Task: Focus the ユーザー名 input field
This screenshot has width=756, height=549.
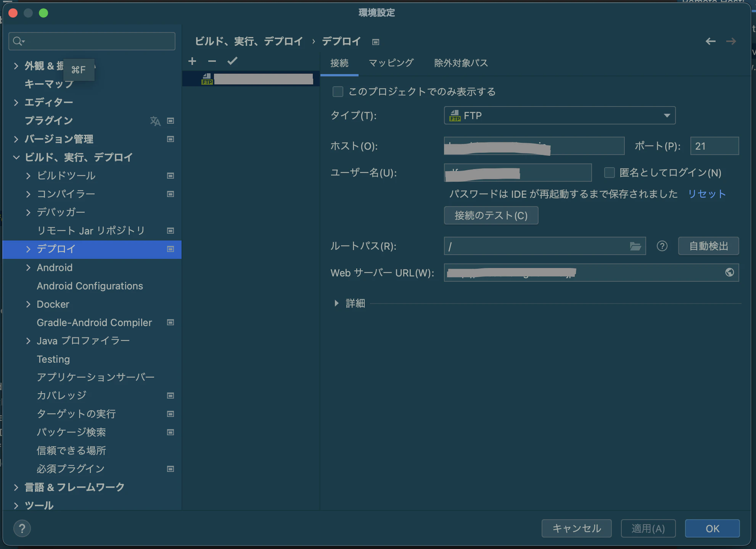Action: [x=518, y=173]
